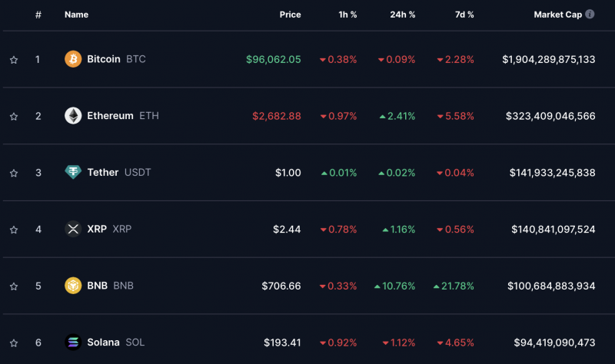Click the Bitcoin orange logo icon
The image size is (615, 364).
(x=73, y=59)
